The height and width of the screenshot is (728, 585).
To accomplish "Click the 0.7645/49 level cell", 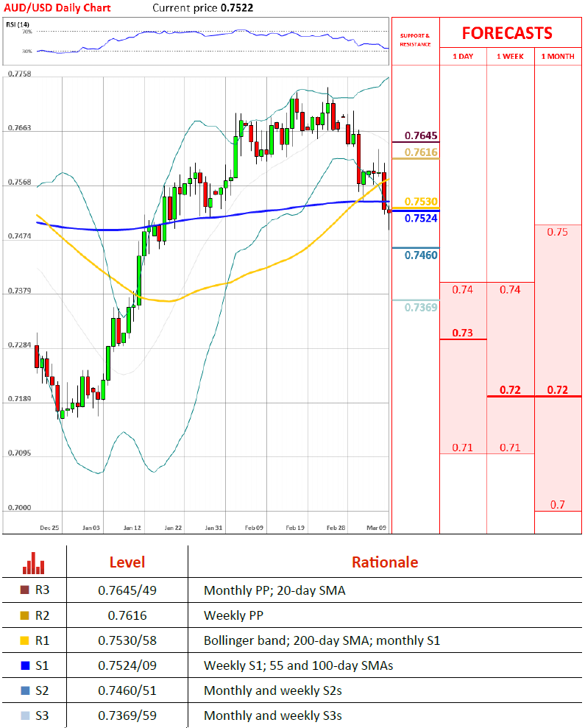I will [127, 590].
